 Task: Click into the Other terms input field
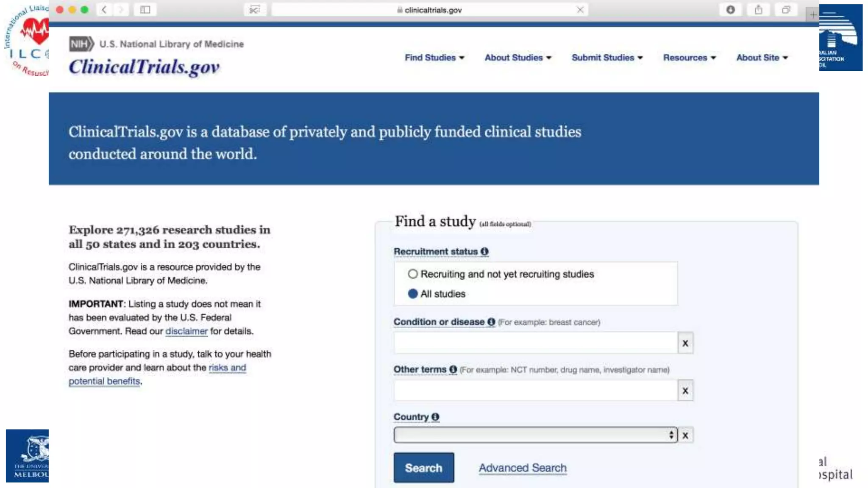(x=535, y=391)
